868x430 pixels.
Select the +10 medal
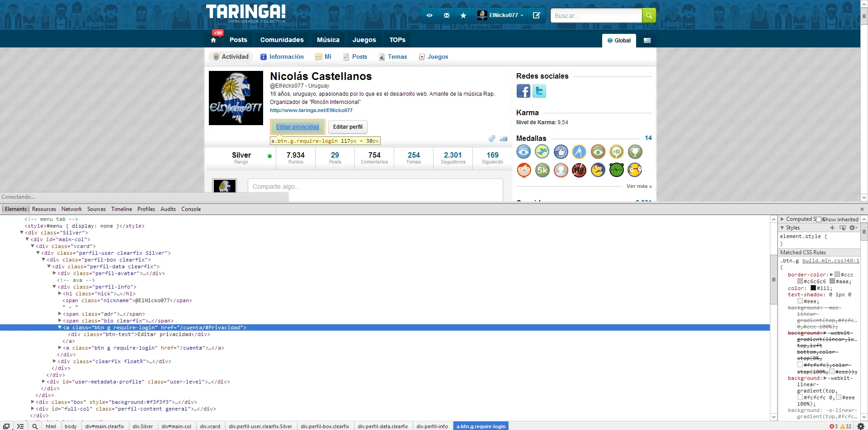[616, 152]
